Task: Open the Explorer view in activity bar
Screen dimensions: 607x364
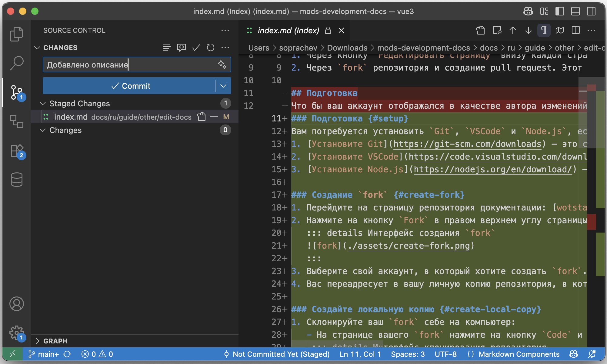Action: [16, 34]
